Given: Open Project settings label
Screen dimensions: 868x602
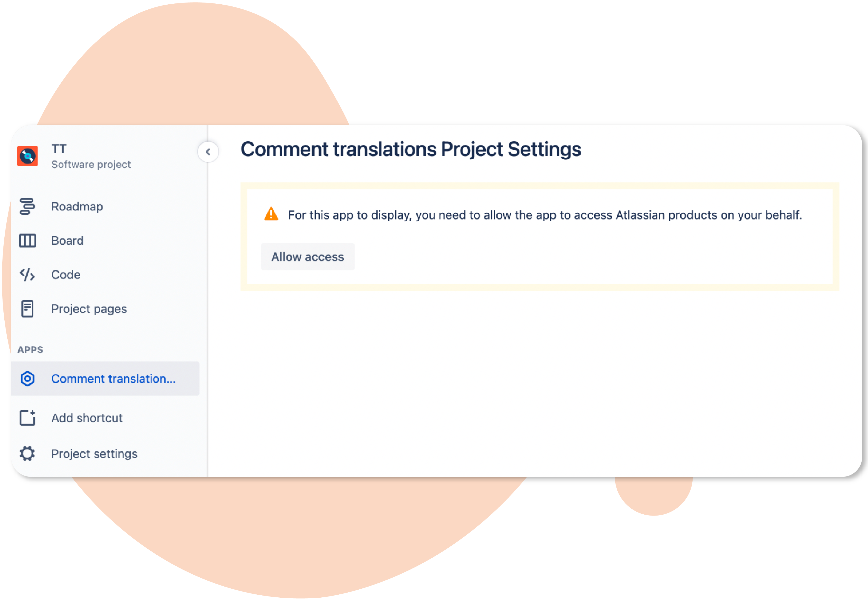Looking at the screenshot, I should click(x=94, y=454).
